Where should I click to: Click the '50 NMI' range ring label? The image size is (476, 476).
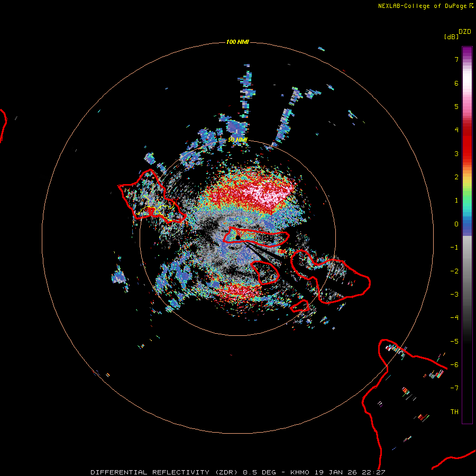pos(237,140)
